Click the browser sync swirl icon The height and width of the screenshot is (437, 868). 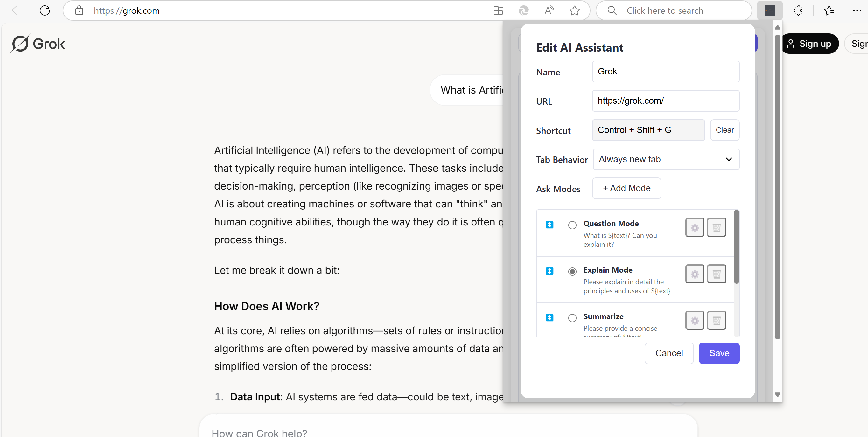pyautogui.click(x=523, y=10)
